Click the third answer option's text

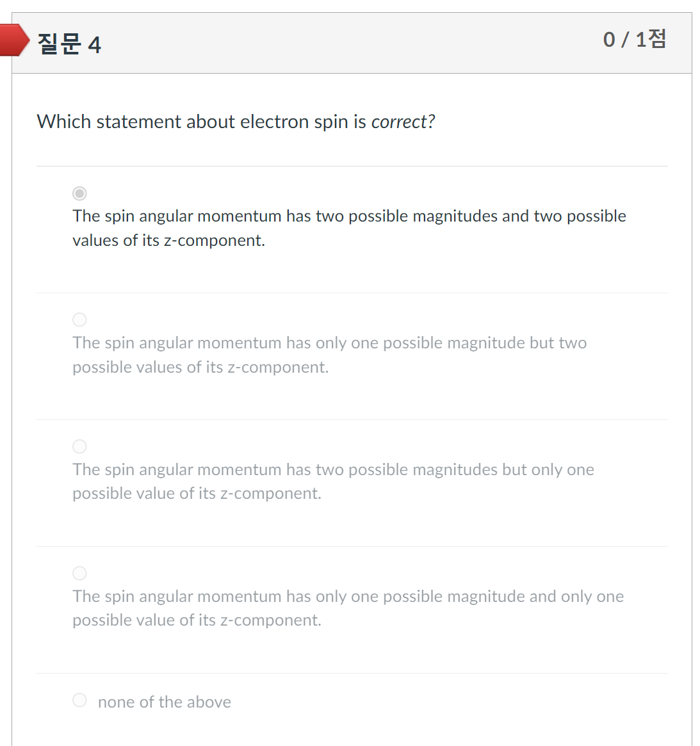point(333,481)
